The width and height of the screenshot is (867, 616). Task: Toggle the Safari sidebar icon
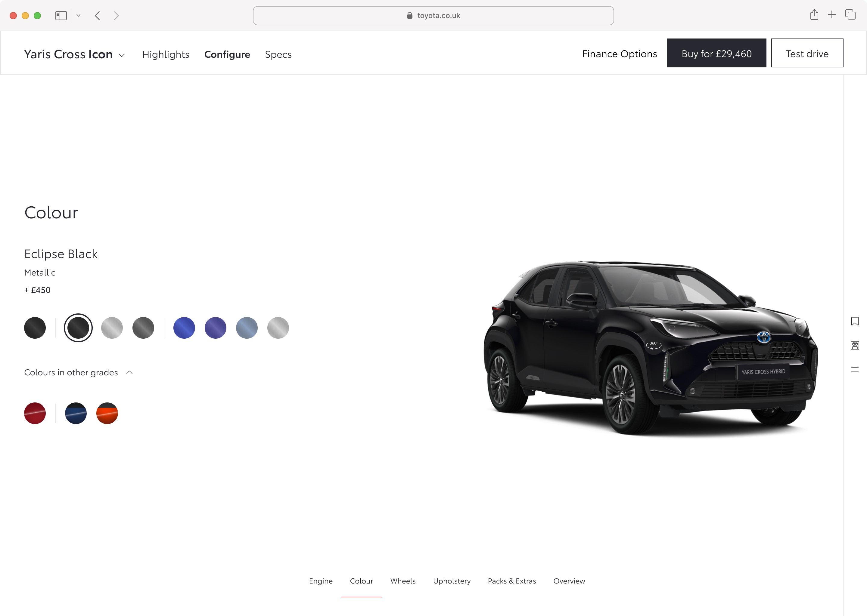(61, 16)
